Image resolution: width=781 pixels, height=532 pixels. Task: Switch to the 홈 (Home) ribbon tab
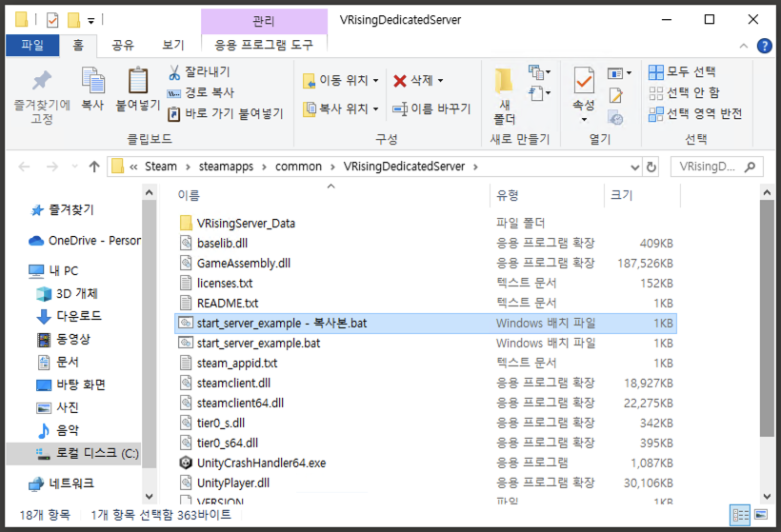coord(78,46)
